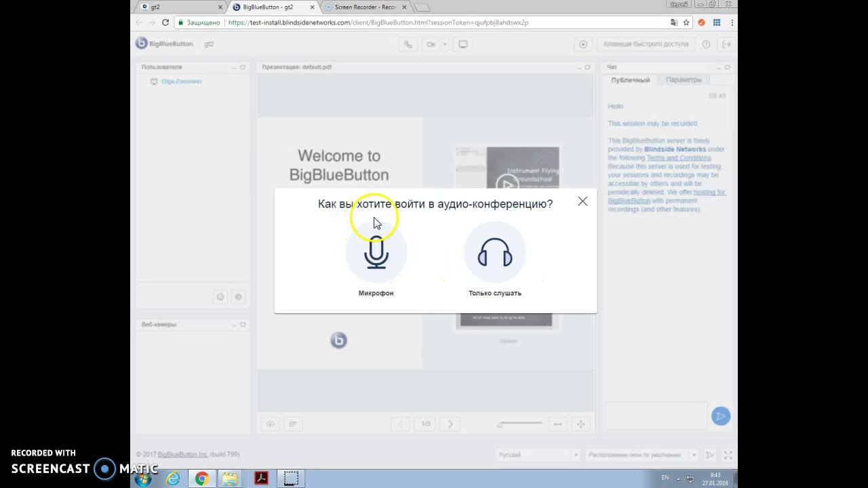Click the 1/5 slide number indicator
The width and height of the screenshot is (868, 488).
pos(426,424)
